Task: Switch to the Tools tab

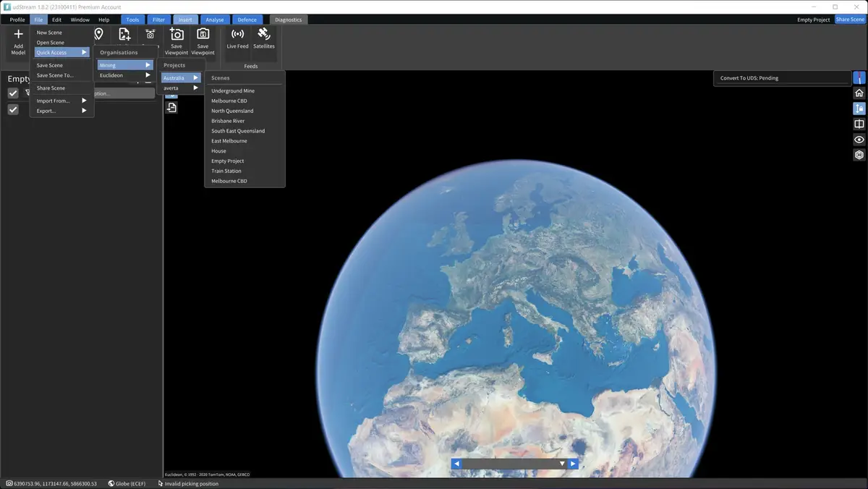Action: tap(132, 20)
